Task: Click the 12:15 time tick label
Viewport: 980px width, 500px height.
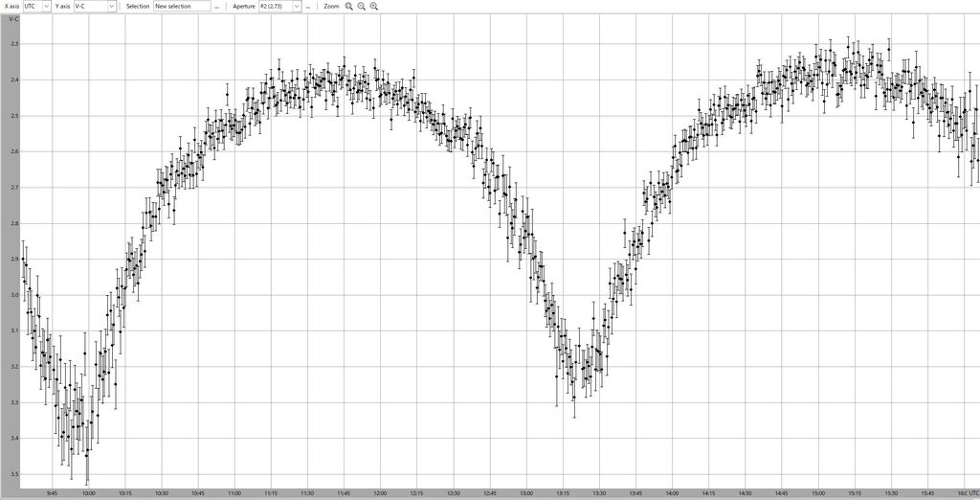Action: pyautogui.click(x=417, y=493)
